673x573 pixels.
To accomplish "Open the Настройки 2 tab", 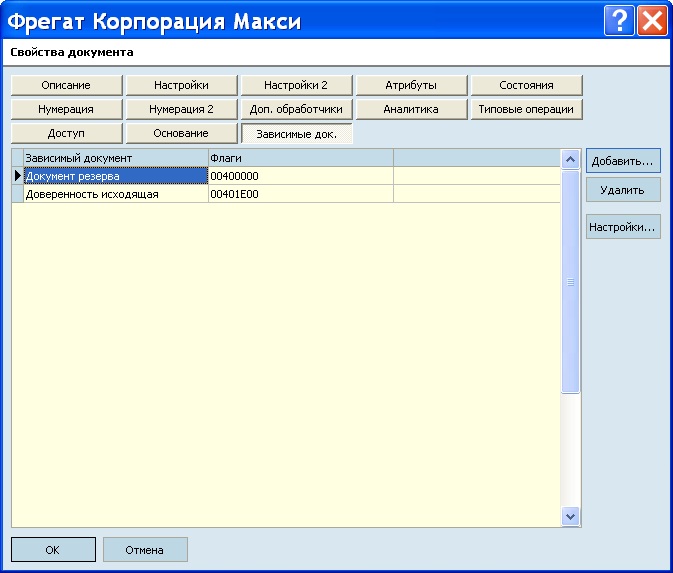I will pos(296,85).
